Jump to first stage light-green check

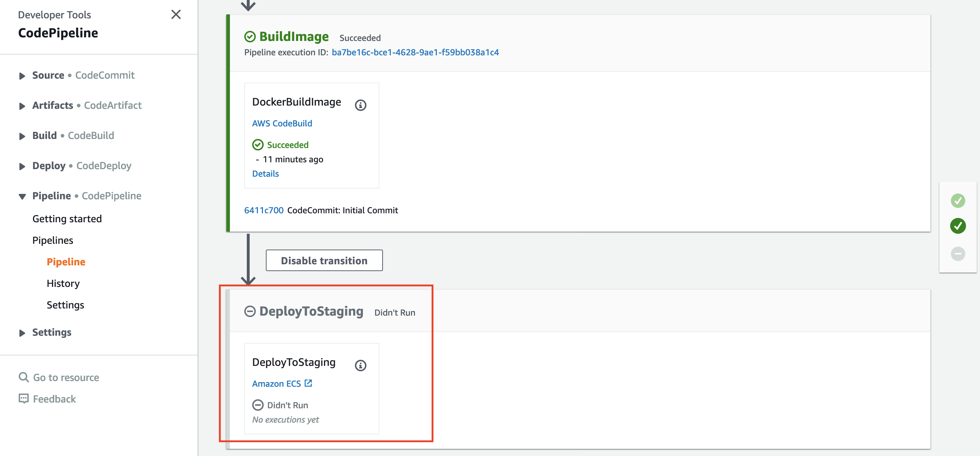[958, 200]
